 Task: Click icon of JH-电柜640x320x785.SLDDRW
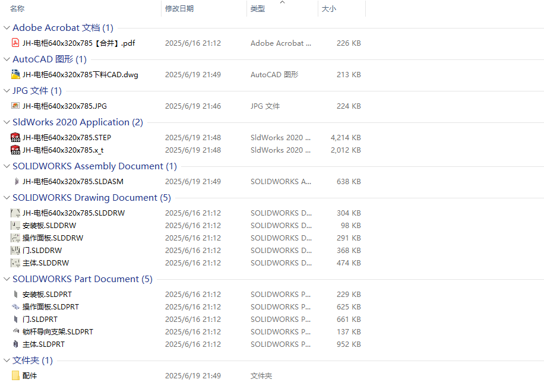[15, 213]
